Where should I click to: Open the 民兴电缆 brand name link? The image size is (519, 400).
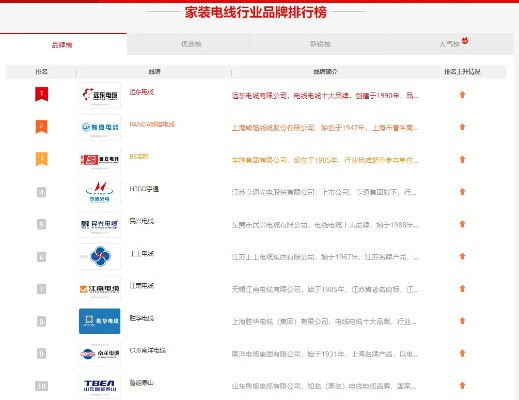(x=142, y=221)
